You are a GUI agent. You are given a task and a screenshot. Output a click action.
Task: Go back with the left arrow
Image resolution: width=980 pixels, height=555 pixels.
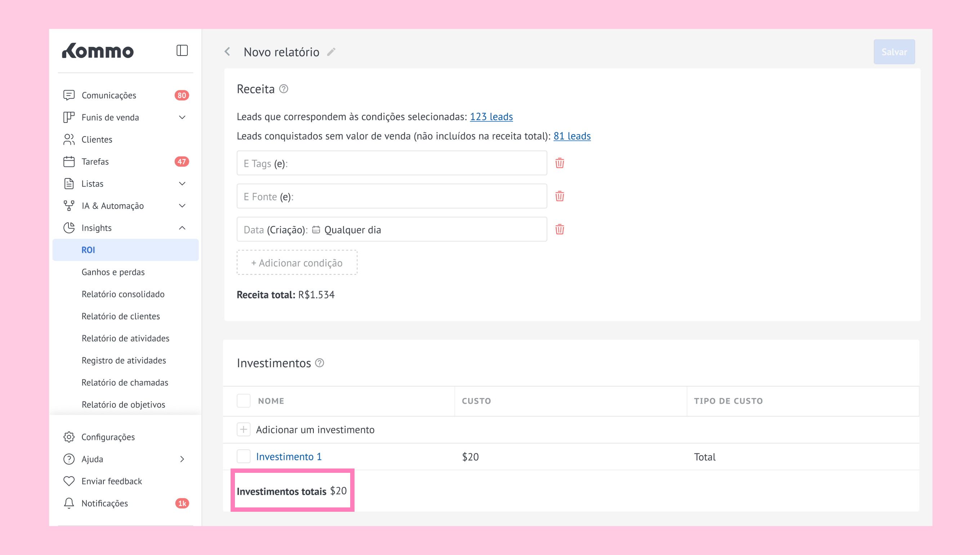point(227,52)
